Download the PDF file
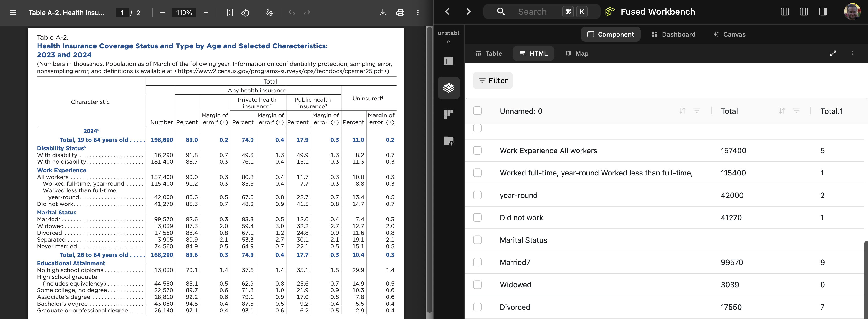The height and width of the screenshot is (319, 868). 383,13
